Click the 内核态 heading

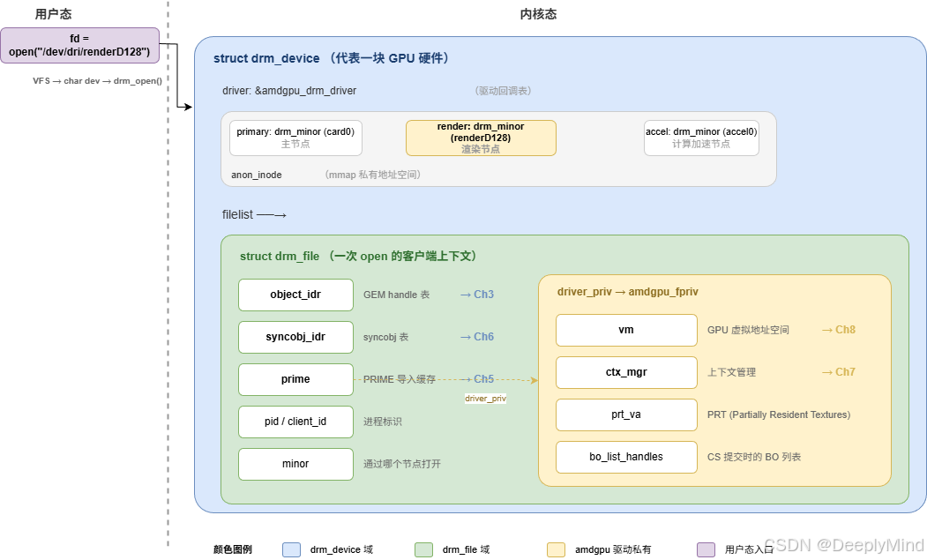538,14
